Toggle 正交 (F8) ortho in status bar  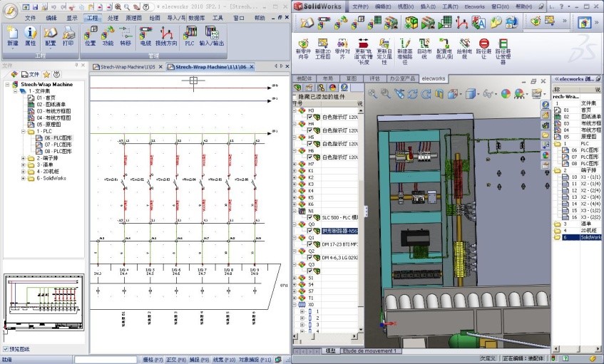coord(176,360)
